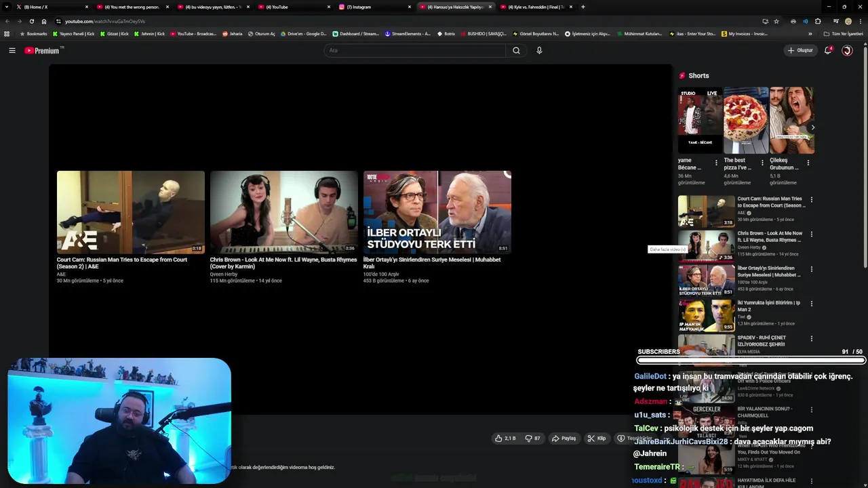Play sidebar 'İki Yumrukta İşini Bitirirm' video
Image resolution: width=868 pixels, height=488 pixels.
(706, 315)
